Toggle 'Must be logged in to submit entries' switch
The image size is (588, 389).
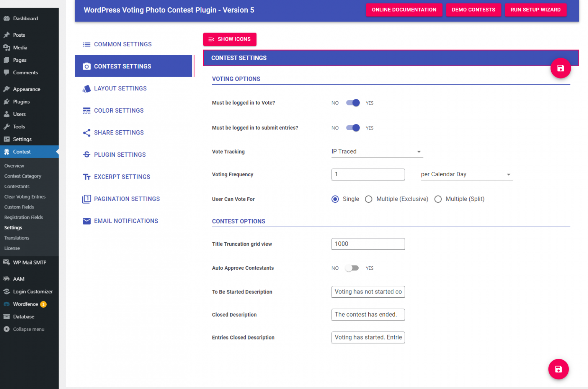(x=353, y=128)
